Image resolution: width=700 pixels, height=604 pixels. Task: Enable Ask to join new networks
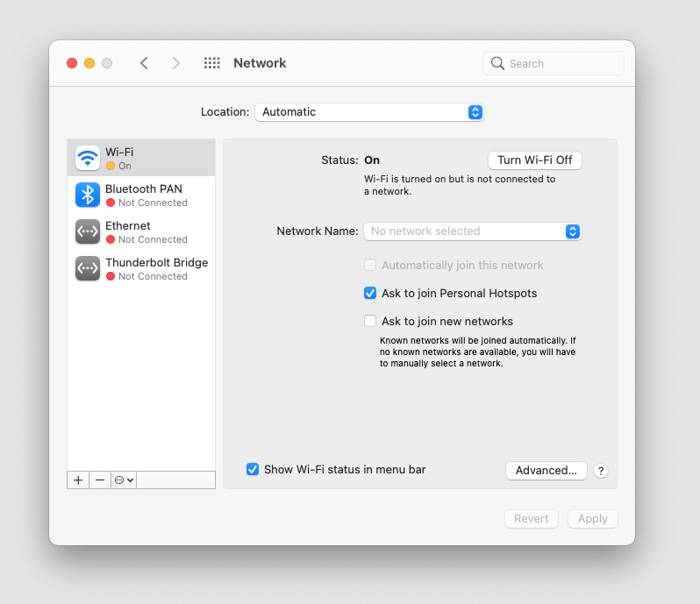(x=370, y=321)
